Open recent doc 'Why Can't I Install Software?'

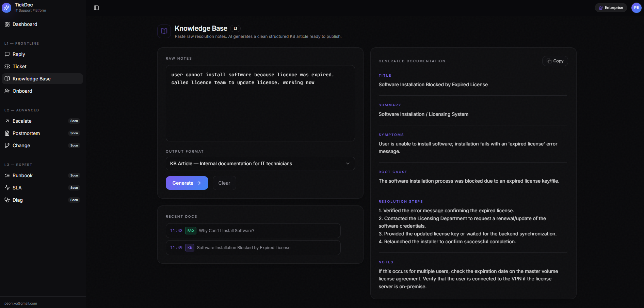[253, 231]
